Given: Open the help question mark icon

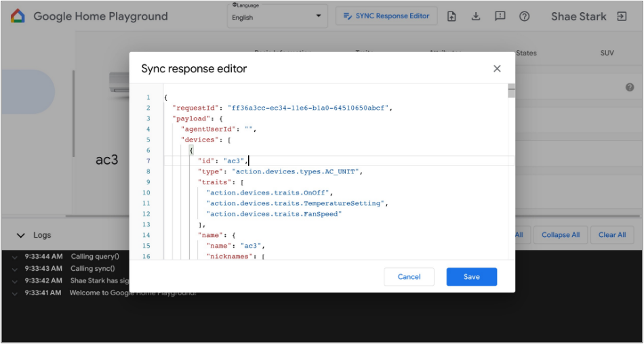Looking at the screenshot, I should click(x=525, y=16).
